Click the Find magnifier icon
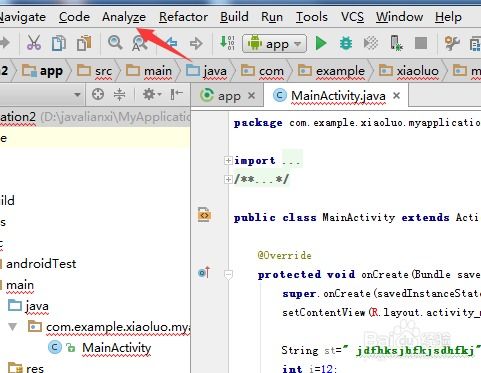Image resolution: width=481 pixels, height=373 pixels. [115, 43]
